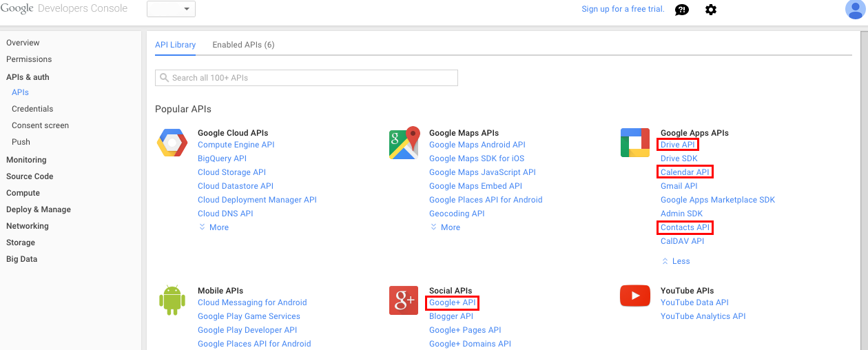Open Deploy & Manage in the sidebar
This screenshot has width=868, height=350.
click(x=39, y=209)
